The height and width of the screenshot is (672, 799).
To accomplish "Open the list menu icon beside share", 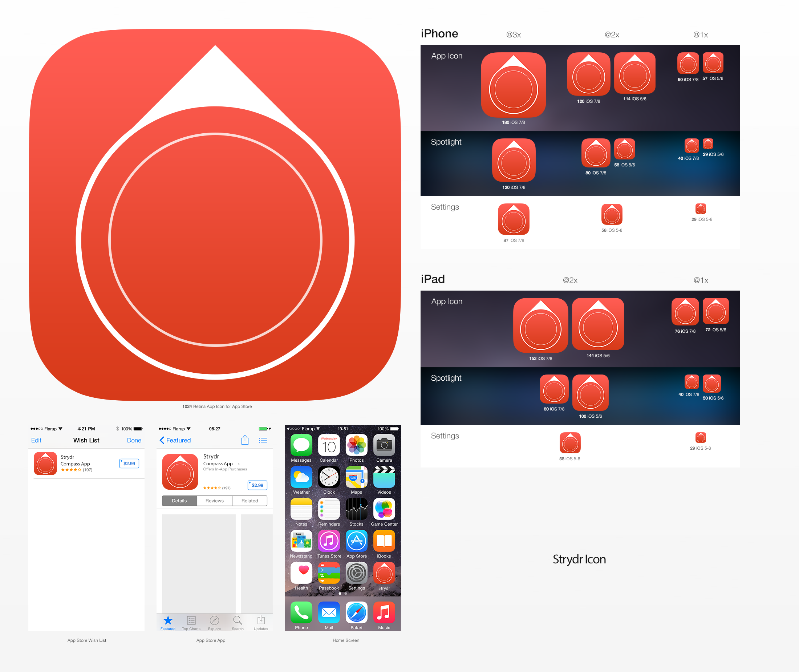I will pos(263,440).
